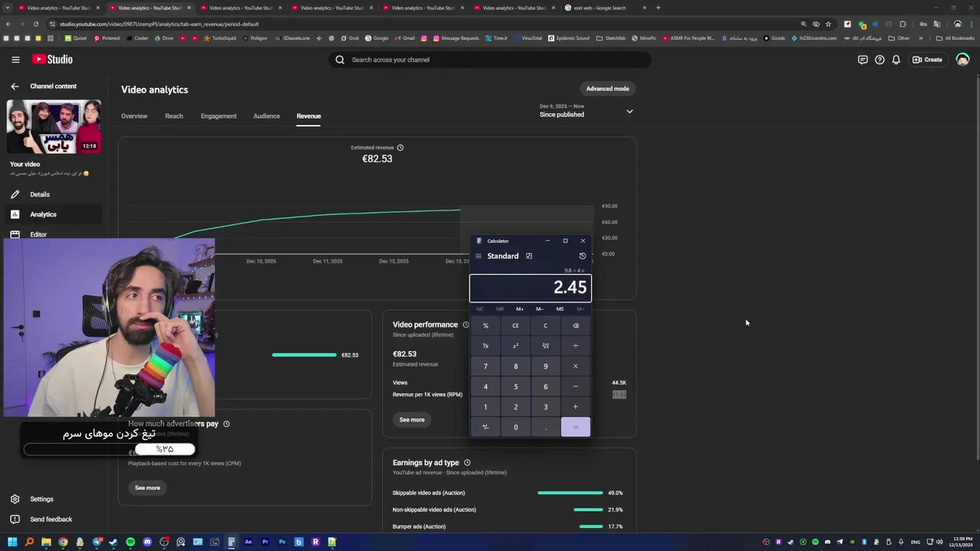
Task: Click the calculator C clear button
Action: [546, 325]
